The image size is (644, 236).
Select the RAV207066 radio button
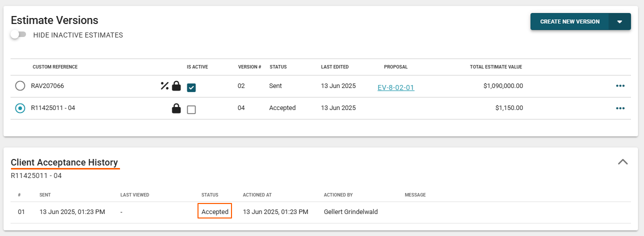[x=20, y=86]
